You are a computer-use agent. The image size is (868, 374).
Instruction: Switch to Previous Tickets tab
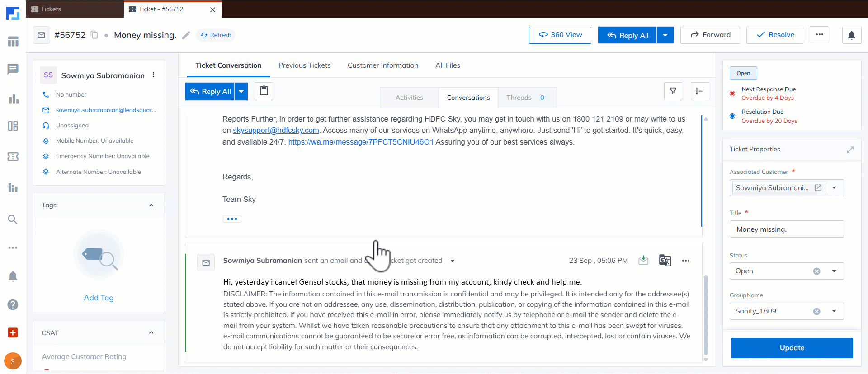pos(304,65)
